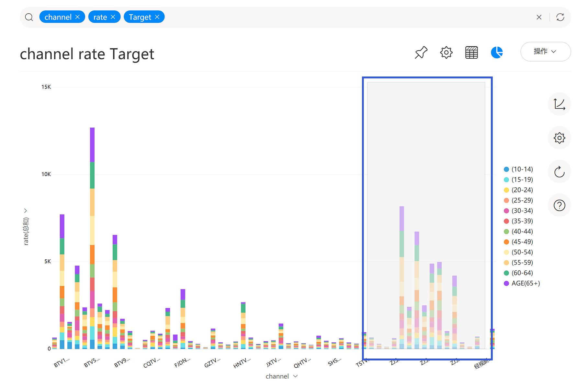
Task: Click the 10K y-axis tick label
Action: [x=46, y=174]
